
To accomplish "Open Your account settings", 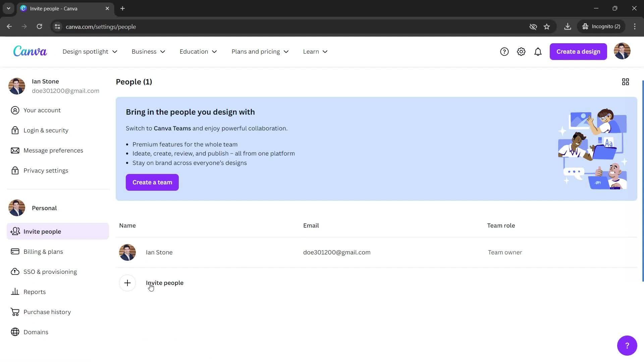I will coord(58,110).
